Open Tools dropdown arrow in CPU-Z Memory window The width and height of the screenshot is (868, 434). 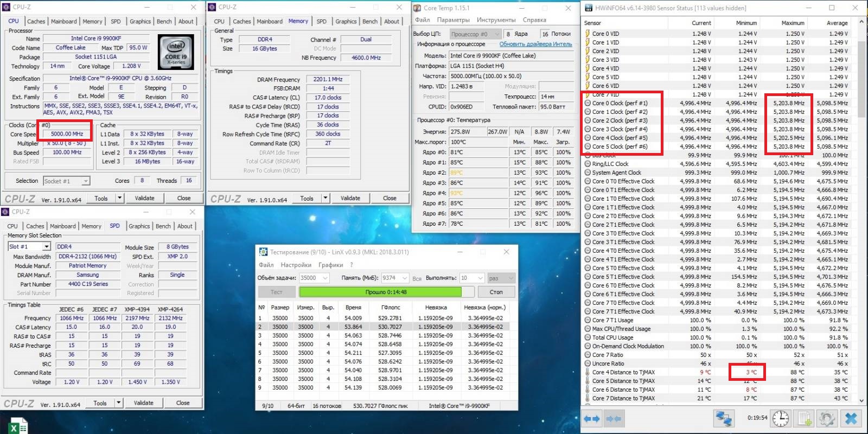tap(325, 198)
